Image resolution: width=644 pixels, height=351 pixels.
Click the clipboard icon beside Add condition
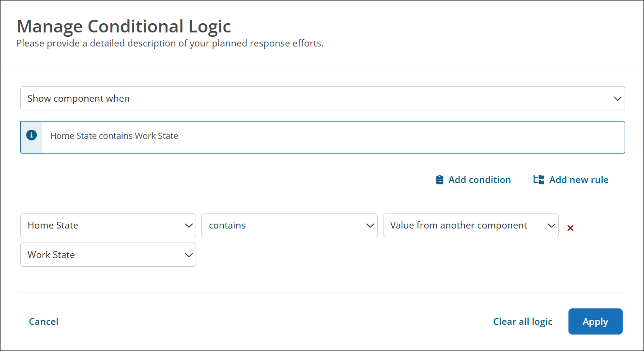440,180
